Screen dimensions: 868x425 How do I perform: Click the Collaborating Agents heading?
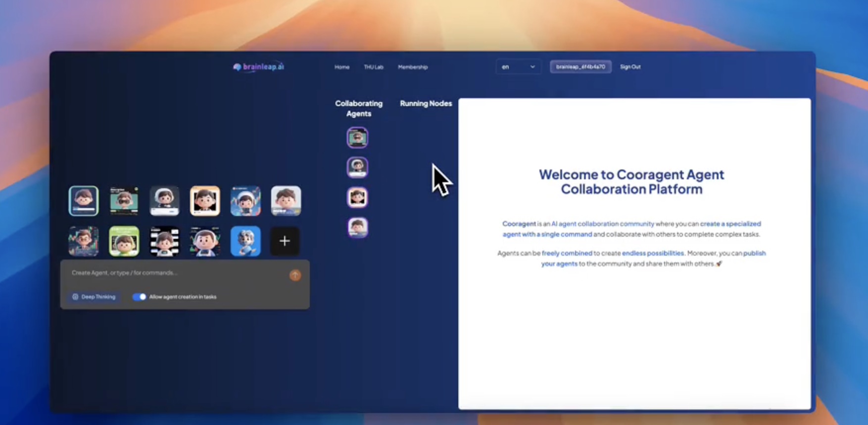coord(359,108)
